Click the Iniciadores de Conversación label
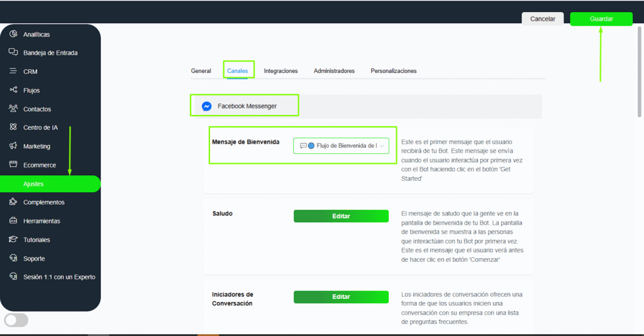Image resolution: width=644 pixels, height=336 pixels. point(233,299)
